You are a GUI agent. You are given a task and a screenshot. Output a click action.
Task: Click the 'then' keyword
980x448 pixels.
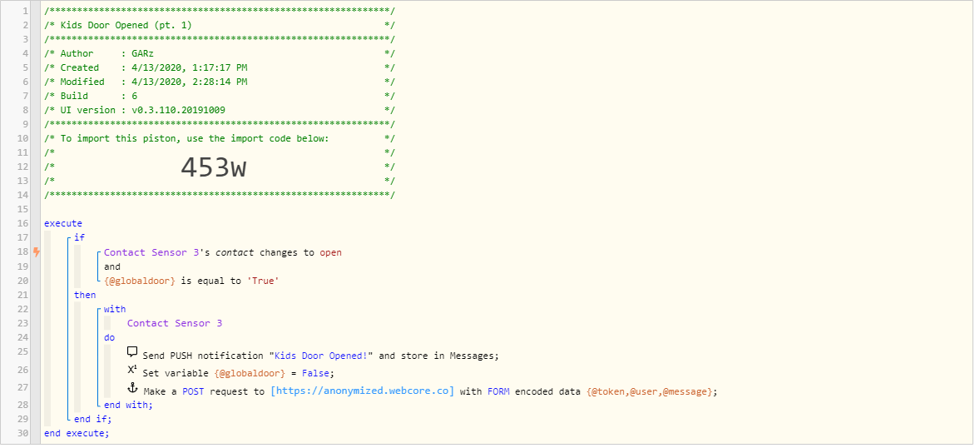pyautogui.click(x=85, y=295)
